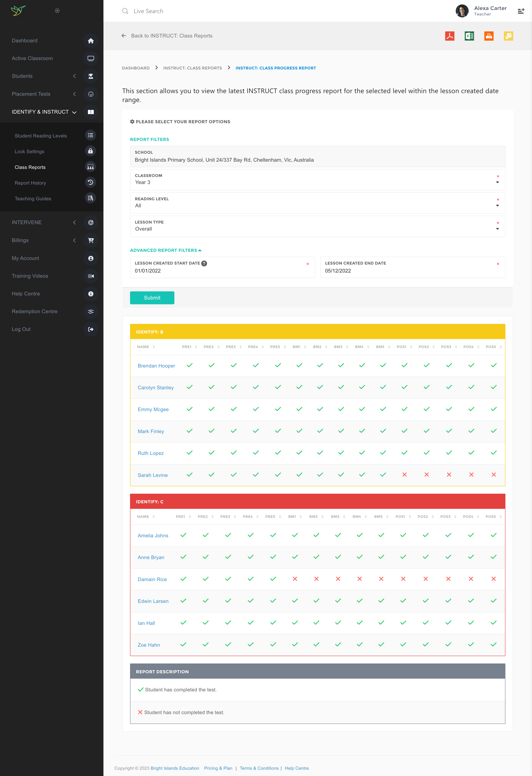Click the Report History clock icon
The image size is (532, 776).
91,182
